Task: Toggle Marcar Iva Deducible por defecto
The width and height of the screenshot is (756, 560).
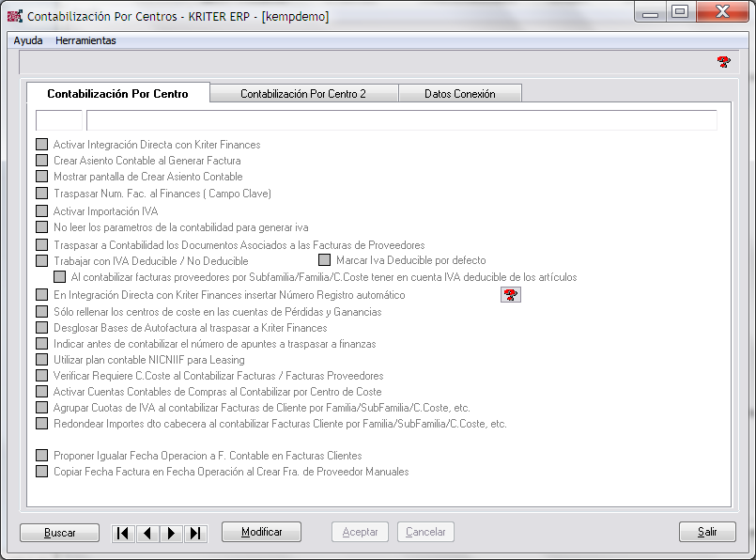Action: coord(325,260)
